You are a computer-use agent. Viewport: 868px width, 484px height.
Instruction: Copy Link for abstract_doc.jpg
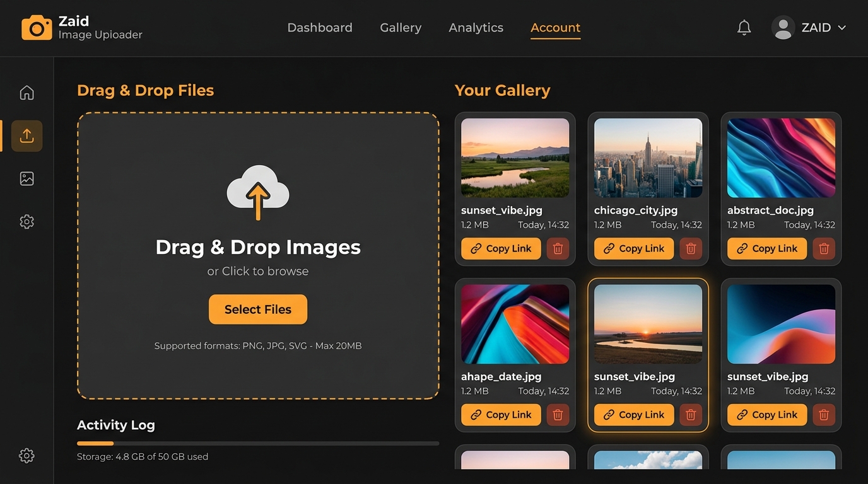(x=767, y=248)
